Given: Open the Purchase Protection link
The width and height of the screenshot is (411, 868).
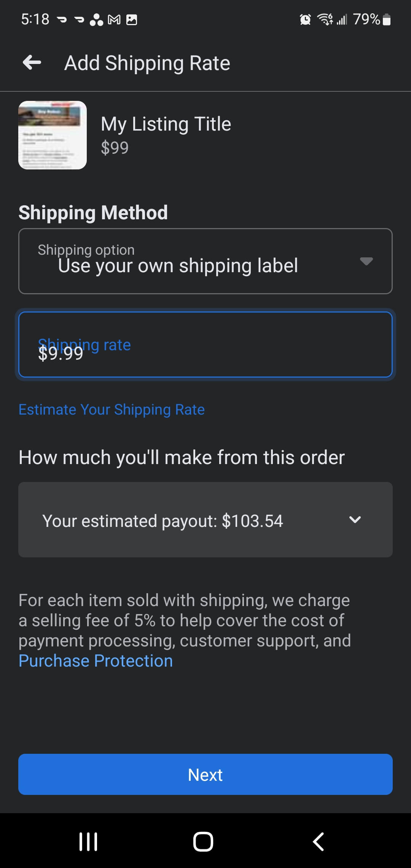Looking at the screenshot, I should tap(96, 661).
